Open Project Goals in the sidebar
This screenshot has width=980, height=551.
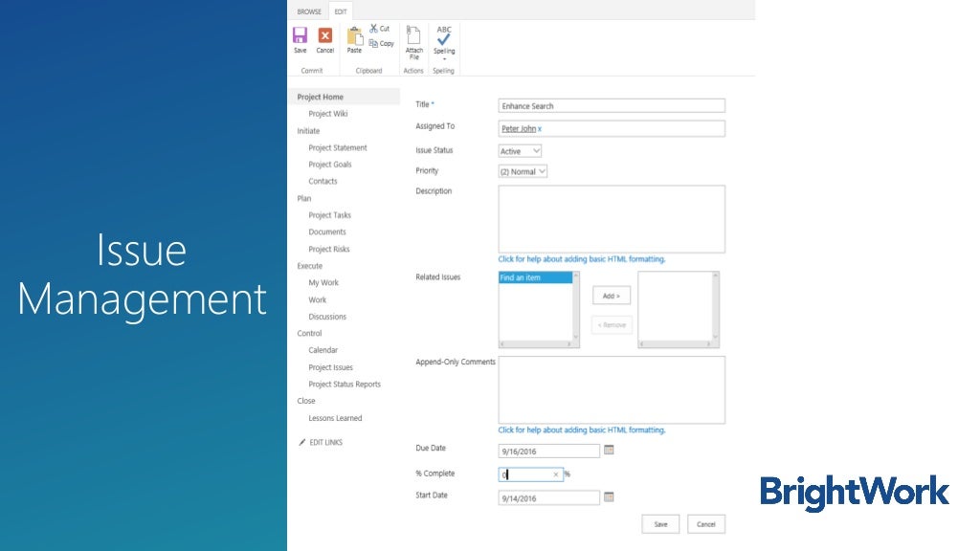click(330, 165)
